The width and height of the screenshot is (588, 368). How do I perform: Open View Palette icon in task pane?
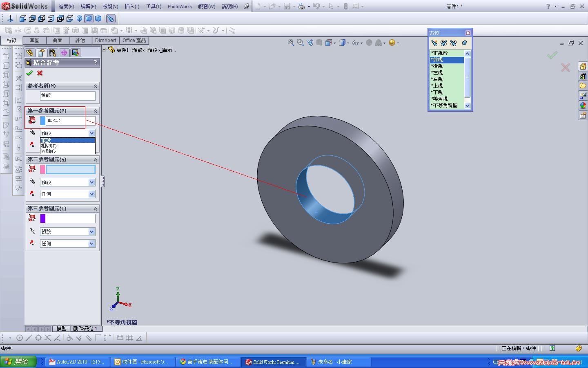[583, 96]
